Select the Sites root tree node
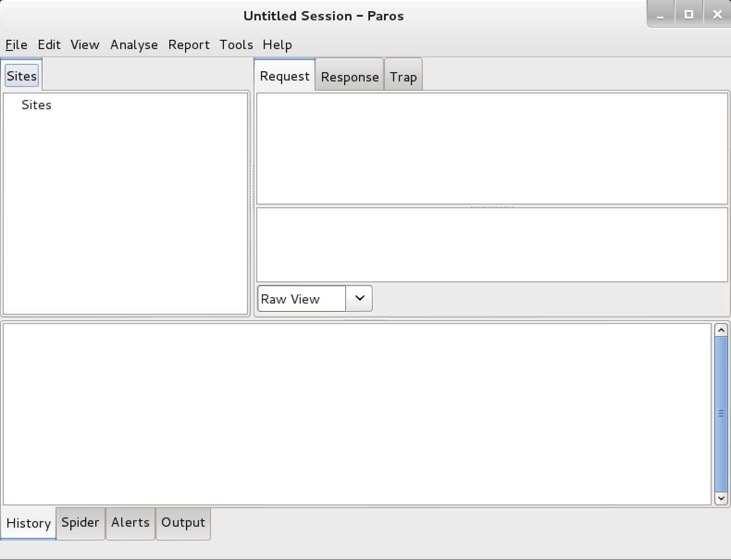The image size is (731, 560). pyautogui.click(x=37, y=105)
